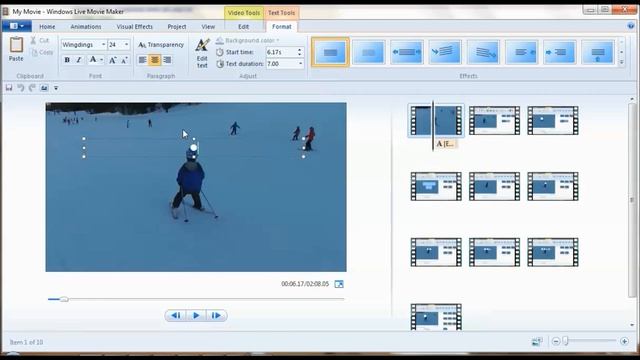The height and width of the screenshot is (360, 640).
Task: Toggle italic text formatting
Action: point(79,60)
